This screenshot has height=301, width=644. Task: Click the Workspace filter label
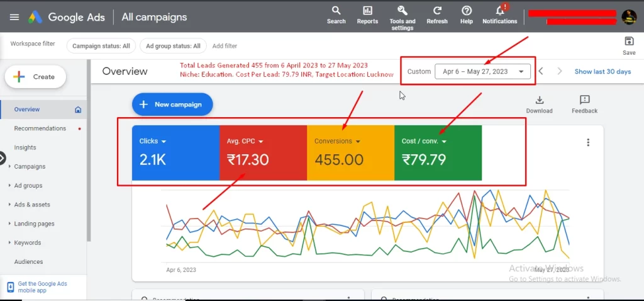[33, 43]
